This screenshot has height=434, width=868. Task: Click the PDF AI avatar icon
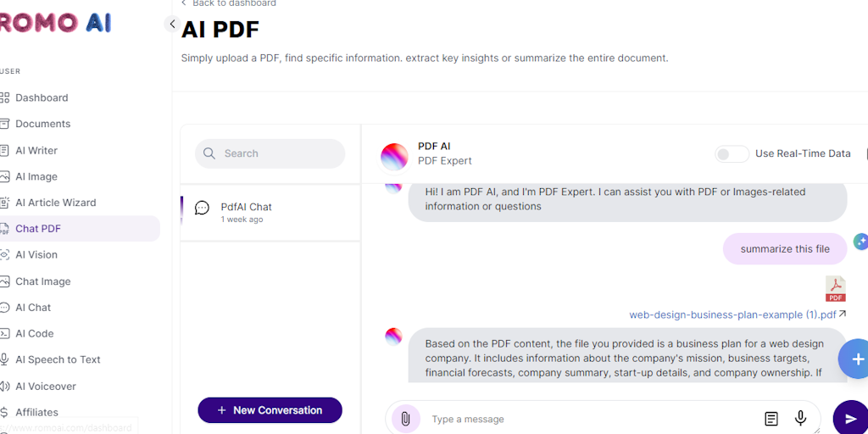[x=394, y=156]
